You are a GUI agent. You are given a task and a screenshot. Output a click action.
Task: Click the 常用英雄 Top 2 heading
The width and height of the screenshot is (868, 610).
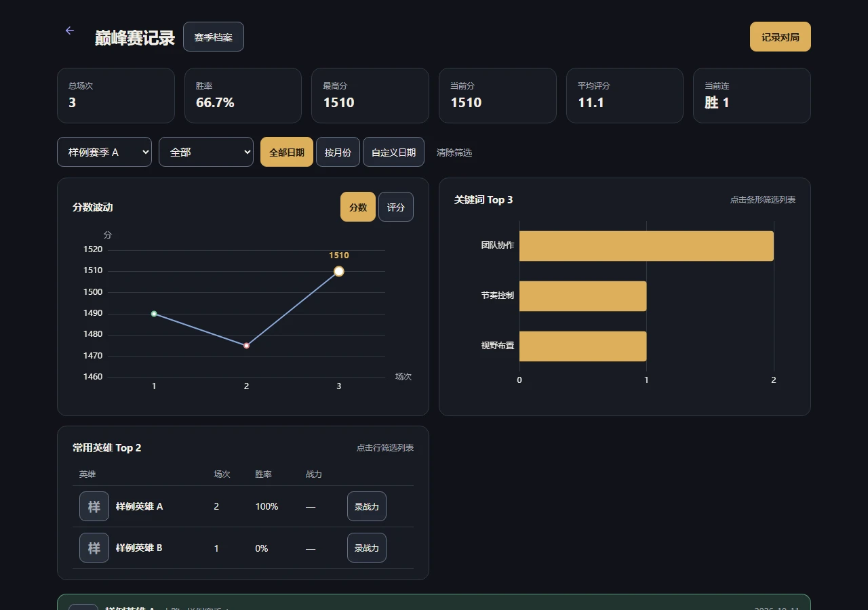point(107,448)
